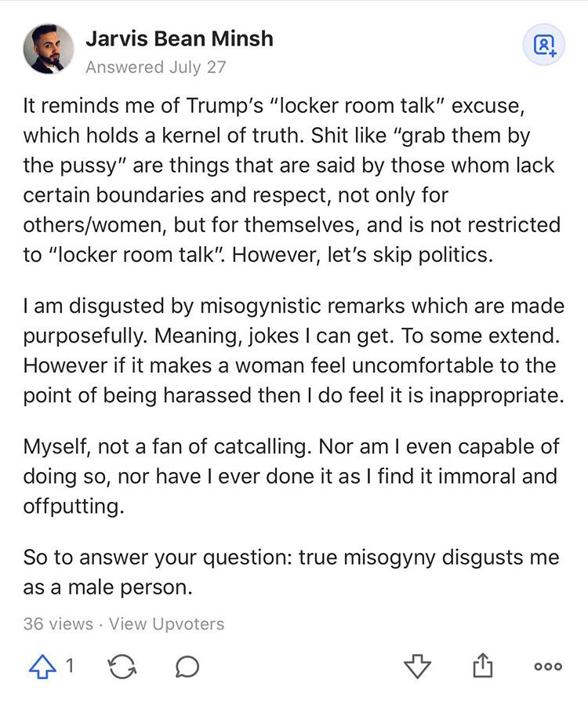Open comments with speech bubble icon

[x=187, y=667]
